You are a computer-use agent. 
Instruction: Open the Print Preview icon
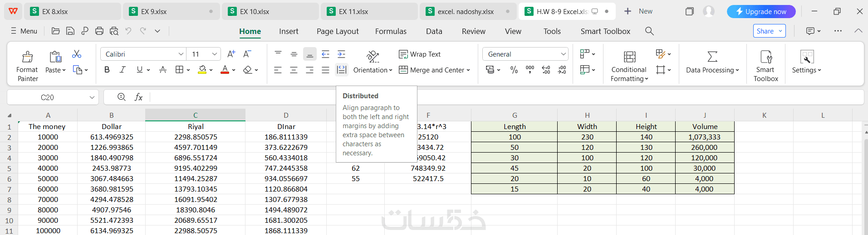(114, 31)
